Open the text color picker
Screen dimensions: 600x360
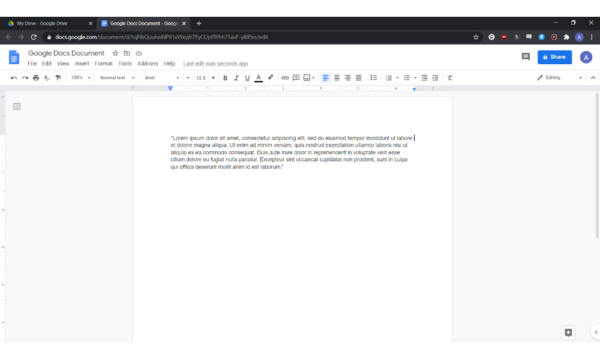pos(259,78)
